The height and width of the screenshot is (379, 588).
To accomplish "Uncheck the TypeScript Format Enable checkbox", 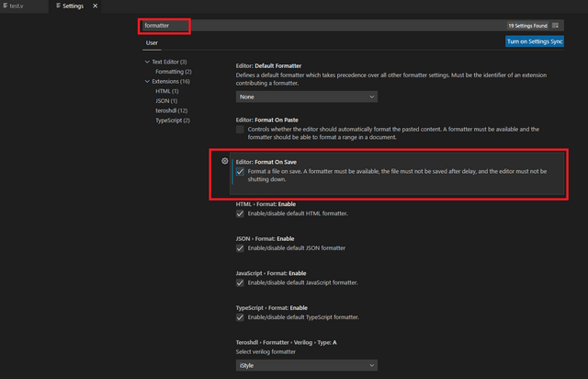I will pos(240,317).
